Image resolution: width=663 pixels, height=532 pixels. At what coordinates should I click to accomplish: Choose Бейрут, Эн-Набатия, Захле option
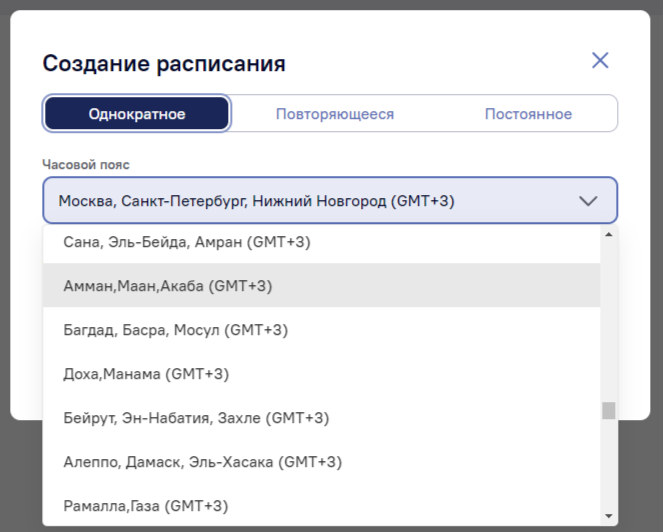[x=195, y=418]
